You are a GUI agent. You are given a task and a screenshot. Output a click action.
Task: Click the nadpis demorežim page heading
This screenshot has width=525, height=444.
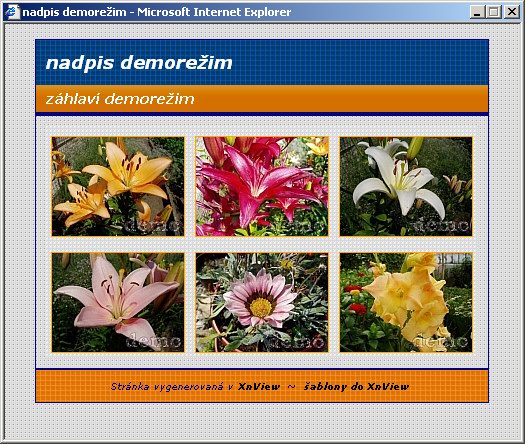pyautogui.click(x=139, y=63)
